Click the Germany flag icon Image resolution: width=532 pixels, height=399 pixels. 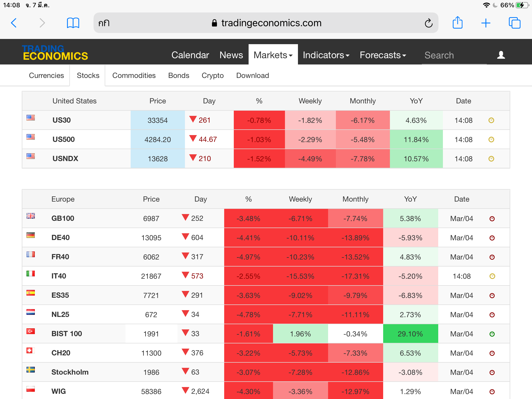pyautogui.click(x=31, y=235)
